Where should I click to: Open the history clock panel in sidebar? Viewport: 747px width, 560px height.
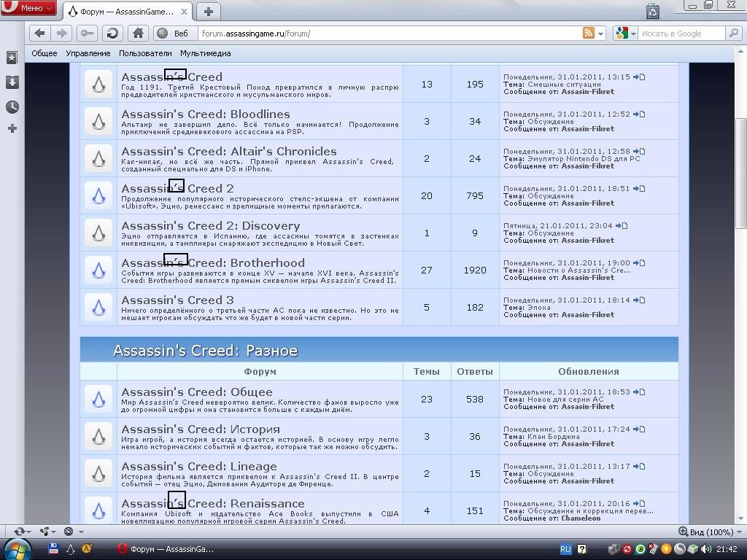[12, 106]
